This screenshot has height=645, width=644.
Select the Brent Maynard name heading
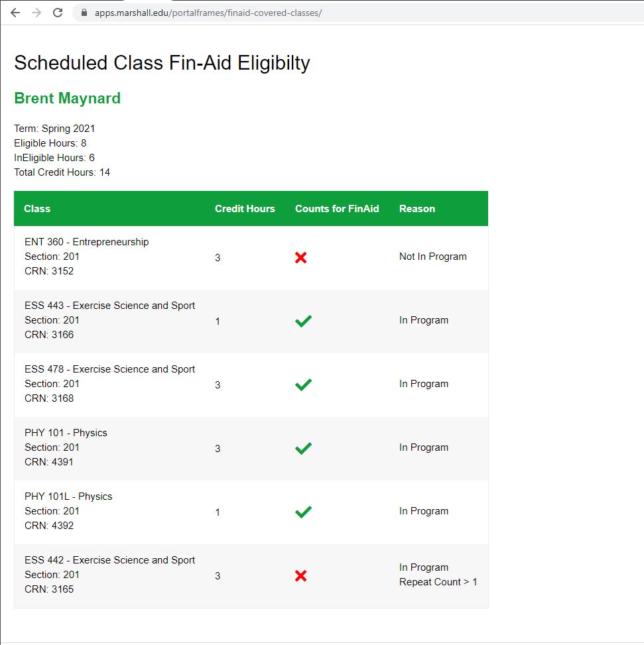click(x=67, y=99)
